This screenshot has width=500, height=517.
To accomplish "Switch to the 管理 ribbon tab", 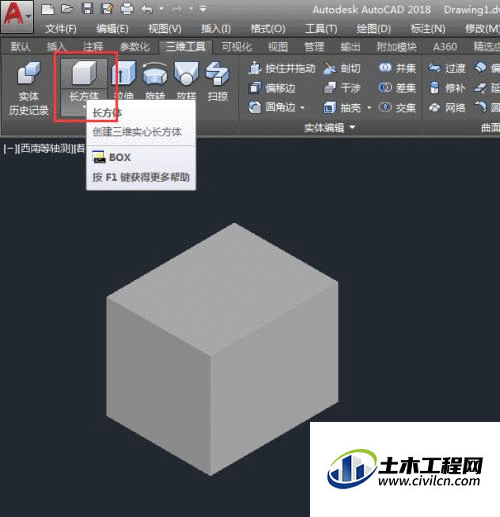I will pyautogui.click(x=314, y=47).
